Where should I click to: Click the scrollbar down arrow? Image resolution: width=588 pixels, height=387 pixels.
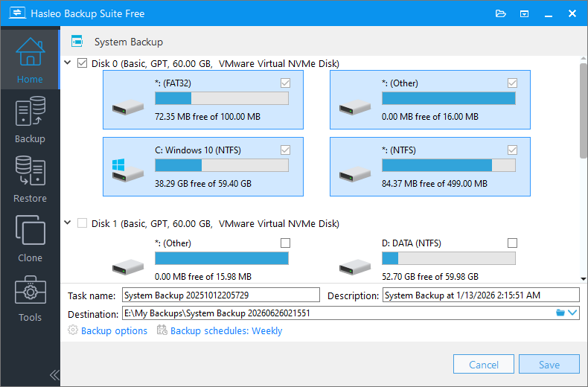click(583, 278)
